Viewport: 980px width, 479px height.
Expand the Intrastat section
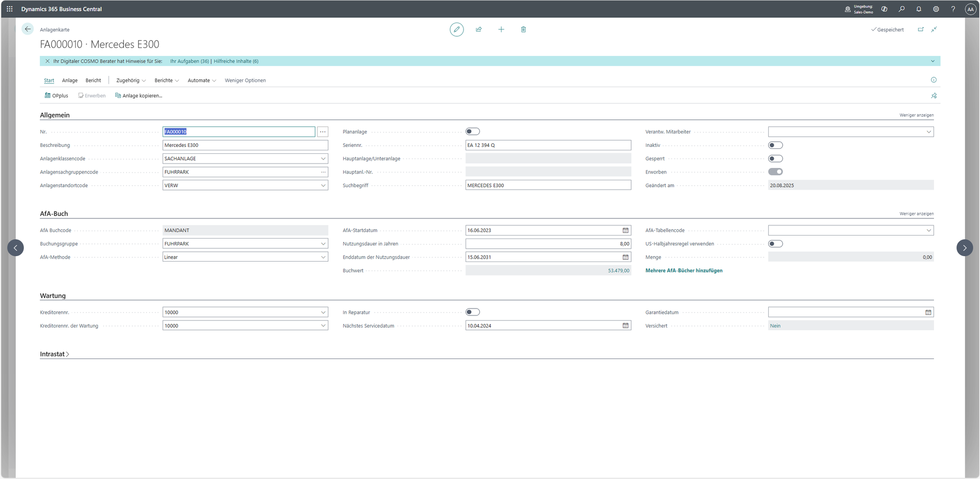point(54,354)
